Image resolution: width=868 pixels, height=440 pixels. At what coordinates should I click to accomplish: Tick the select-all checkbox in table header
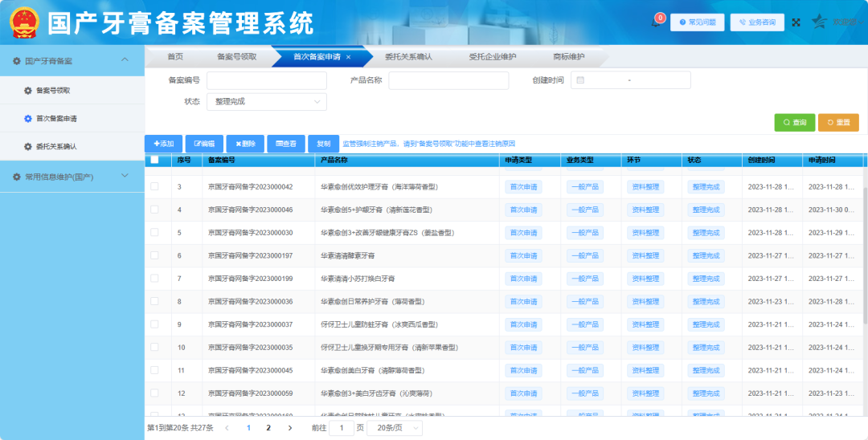coord(154,160)
